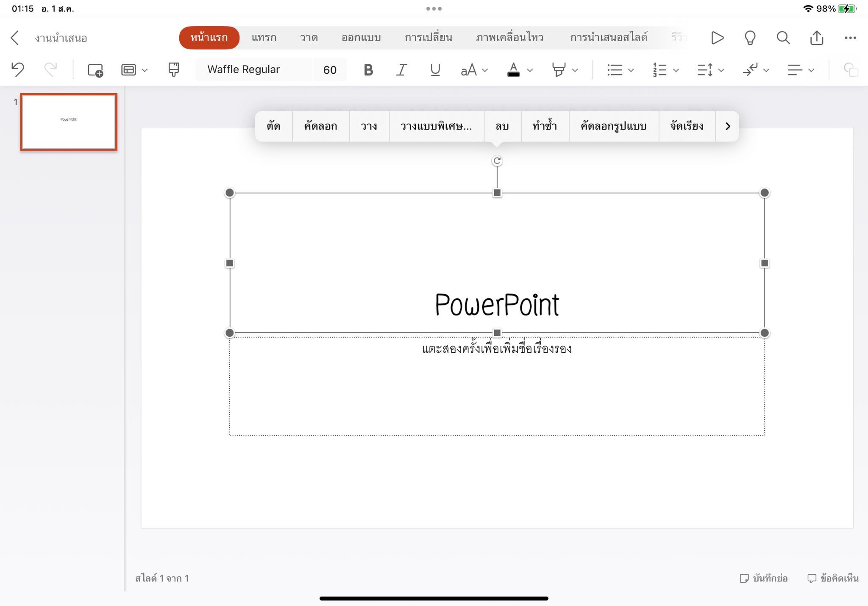Open the ข้อคิดเห็น comments button
This screenshot has width=868, height=606.
pyautogui.click(x=833, y=578)
